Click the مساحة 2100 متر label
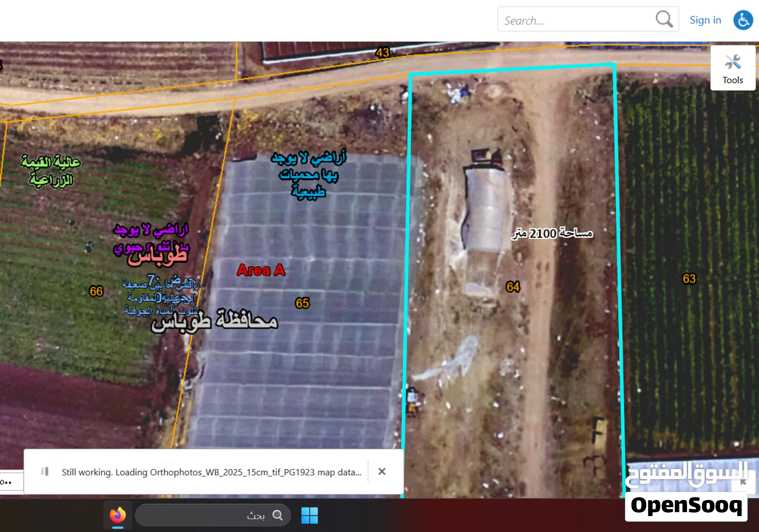 point(552,233)
